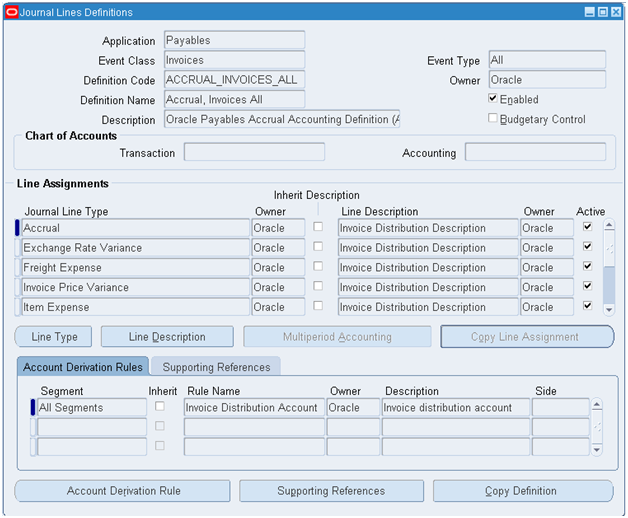Check Inherit Description for Invoice Price Variance row

pos(318,286)
